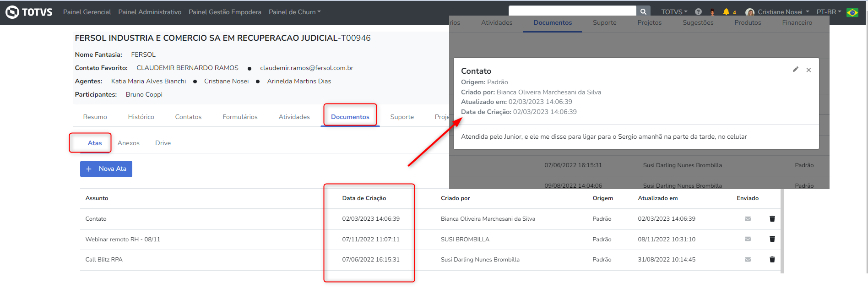Click creator Bianca Oliveira Marchesani da Silva in table
The width and height of the screenshot is (868, 305).
(488, 219)
